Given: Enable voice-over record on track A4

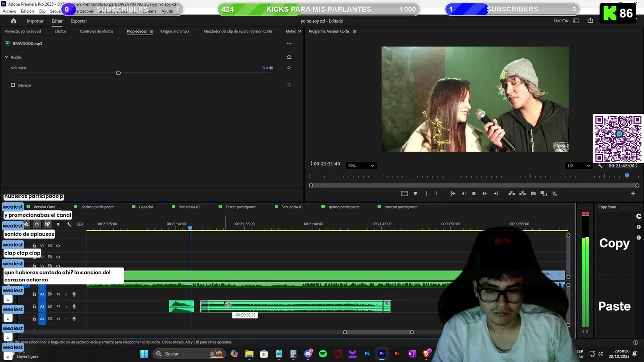Looking at the screenshot, I should [74, 319].
